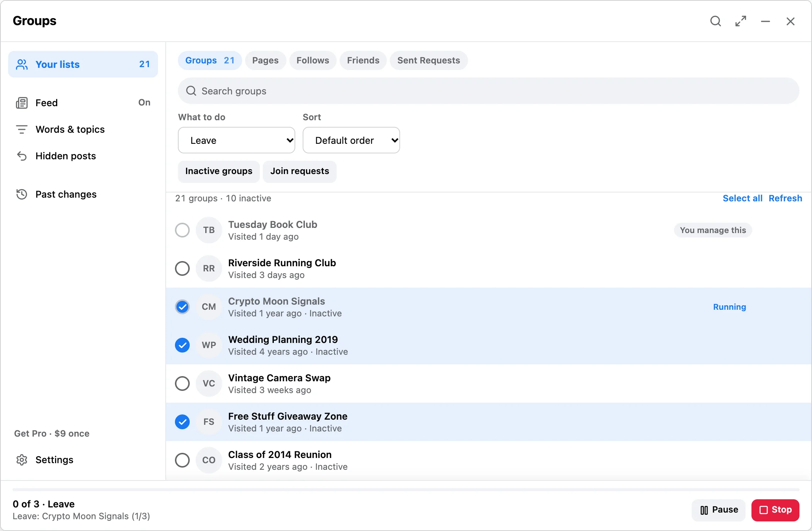Viewport: 812px width, 531px height.
Task: Click WP avatar of Wedding Planning 2019
Action: (x=209, y=345)
